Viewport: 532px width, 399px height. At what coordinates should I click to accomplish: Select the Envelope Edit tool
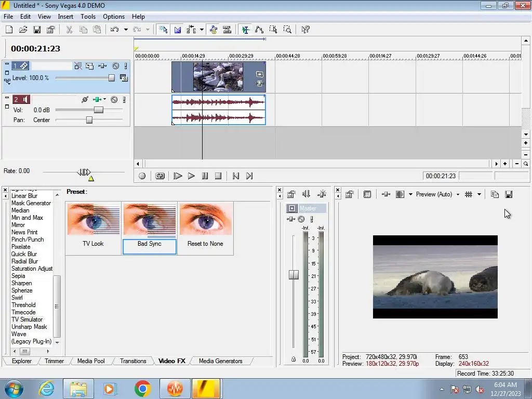click(x=259, y=30)
